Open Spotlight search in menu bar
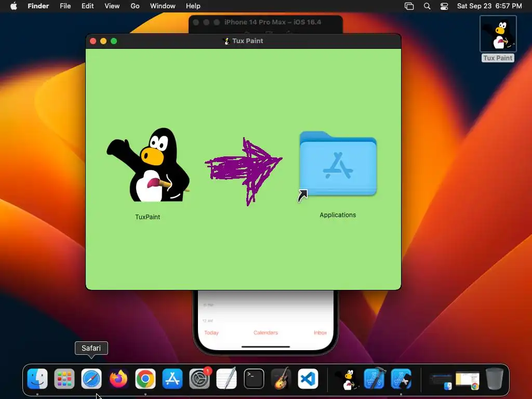The image size is (532, 399). point(427,6)
